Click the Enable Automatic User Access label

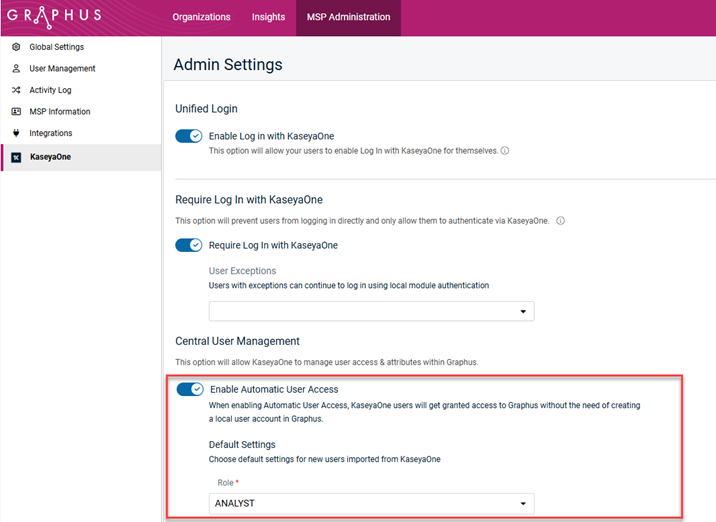274,389
